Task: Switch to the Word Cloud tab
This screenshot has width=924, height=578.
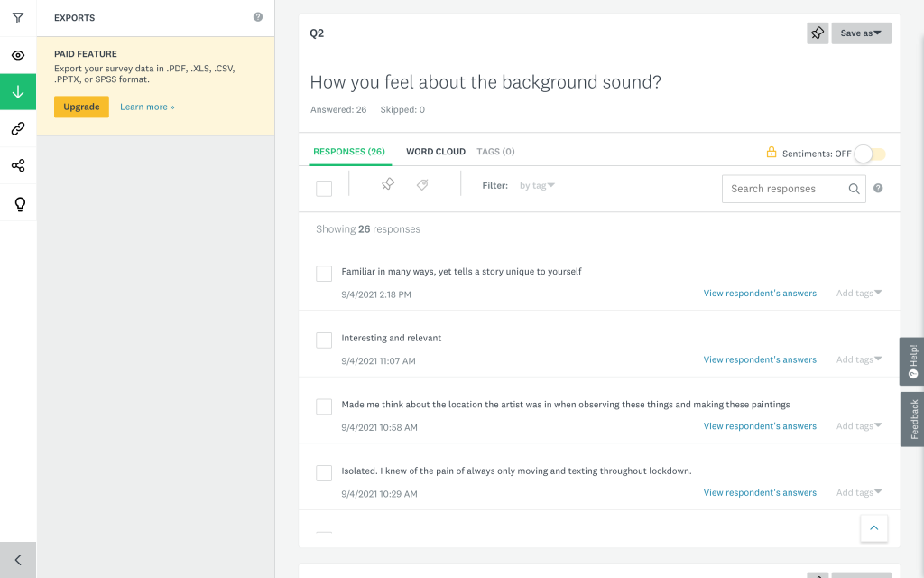Action: coord(436,152)
